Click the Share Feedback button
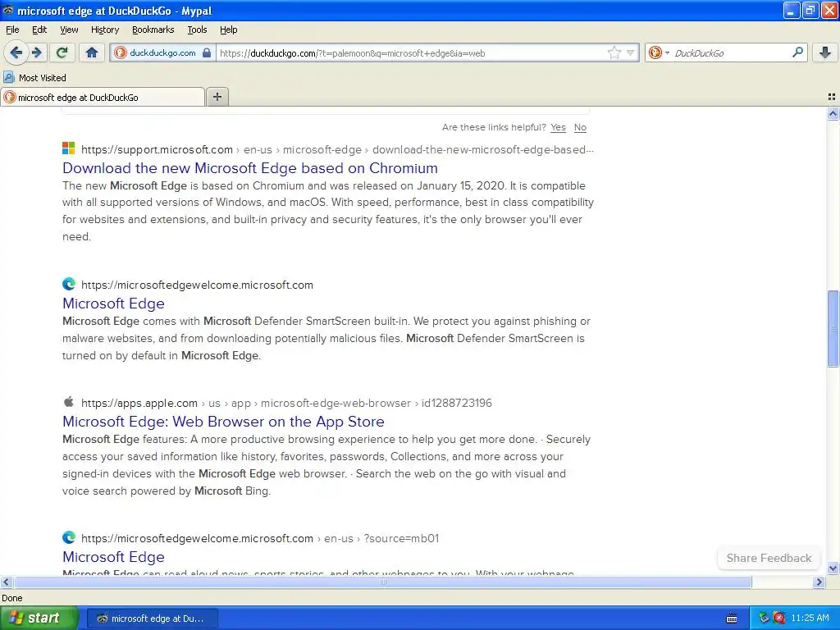This screenshot has width=840, height=630. tap(769, 558)
